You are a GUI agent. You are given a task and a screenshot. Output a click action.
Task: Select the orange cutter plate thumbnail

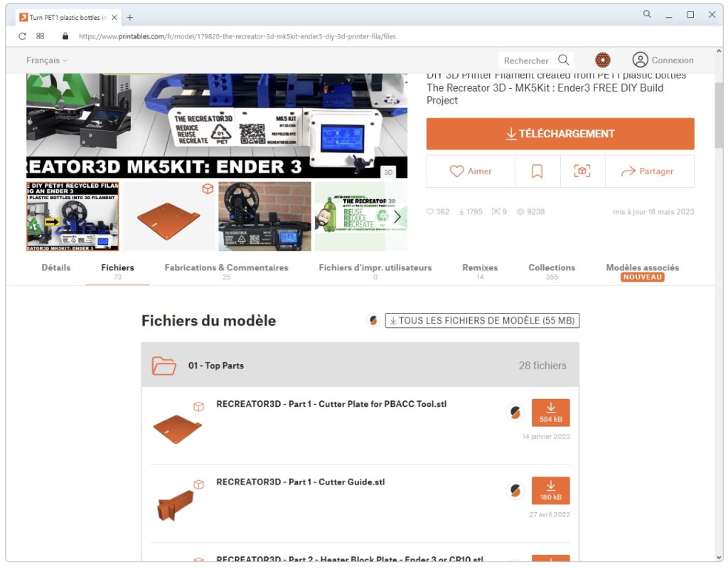coord(169,216)
